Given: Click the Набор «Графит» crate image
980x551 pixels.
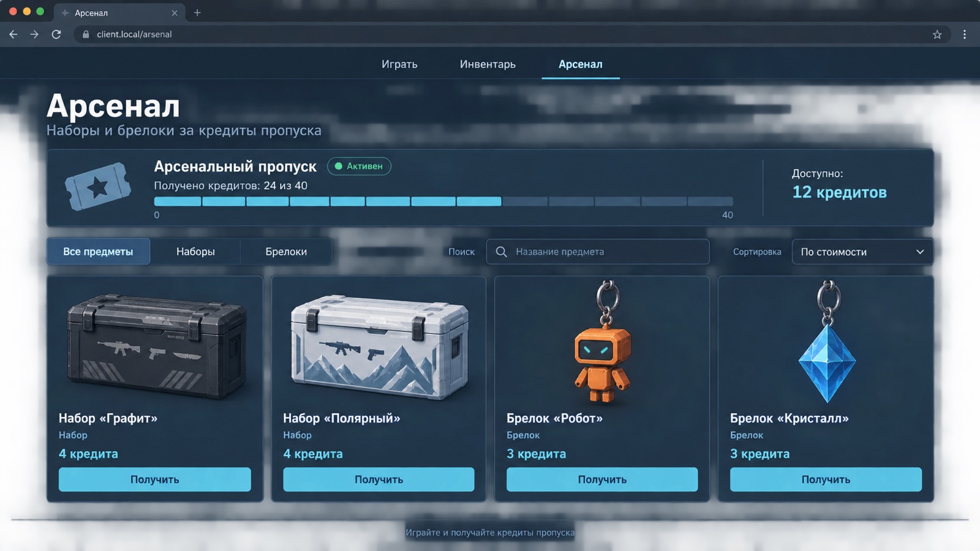Looking at the screenshot, I should [157, 347].
